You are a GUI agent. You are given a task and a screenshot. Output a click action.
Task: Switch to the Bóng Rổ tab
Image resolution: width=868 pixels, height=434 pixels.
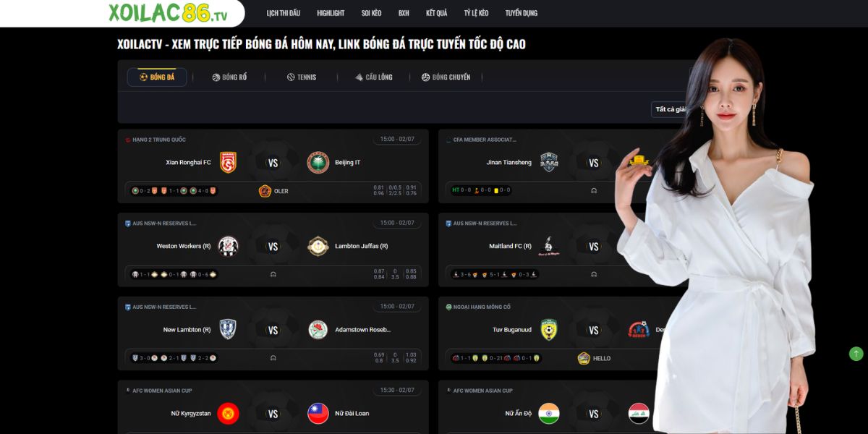(x=229, y=77)
